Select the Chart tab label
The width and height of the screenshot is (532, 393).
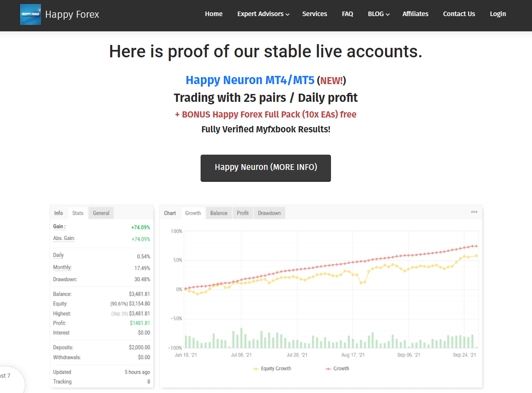[x=170, y=213]
